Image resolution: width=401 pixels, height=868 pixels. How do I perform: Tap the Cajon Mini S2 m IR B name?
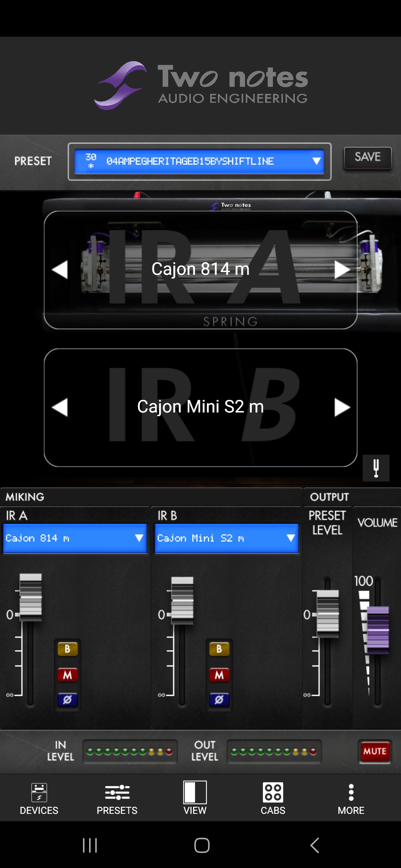pyautogui.click(x=200, y=407)
